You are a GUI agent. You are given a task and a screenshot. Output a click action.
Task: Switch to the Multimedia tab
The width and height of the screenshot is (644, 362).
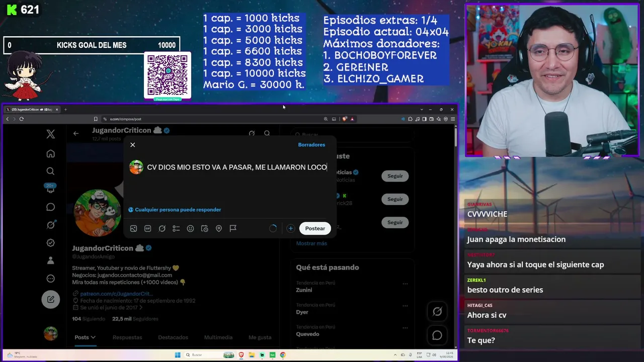[218, 337]
